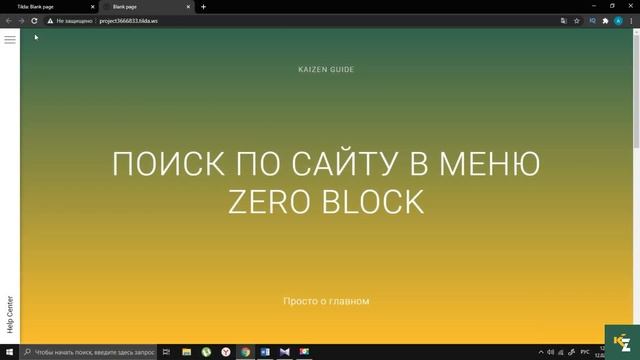Click the not-secure warning icon
The width and height of the screenshot is (640, 360).
click(x=50, y=21)
